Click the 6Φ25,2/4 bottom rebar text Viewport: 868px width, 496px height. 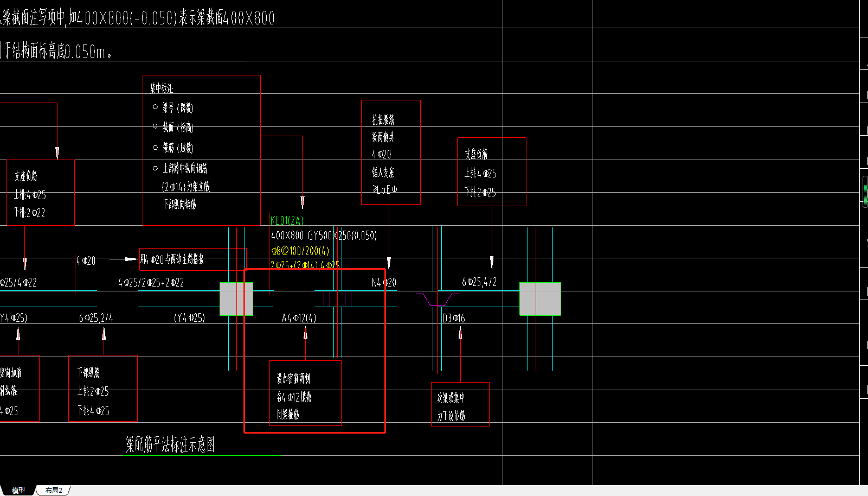tap(96, 318)
